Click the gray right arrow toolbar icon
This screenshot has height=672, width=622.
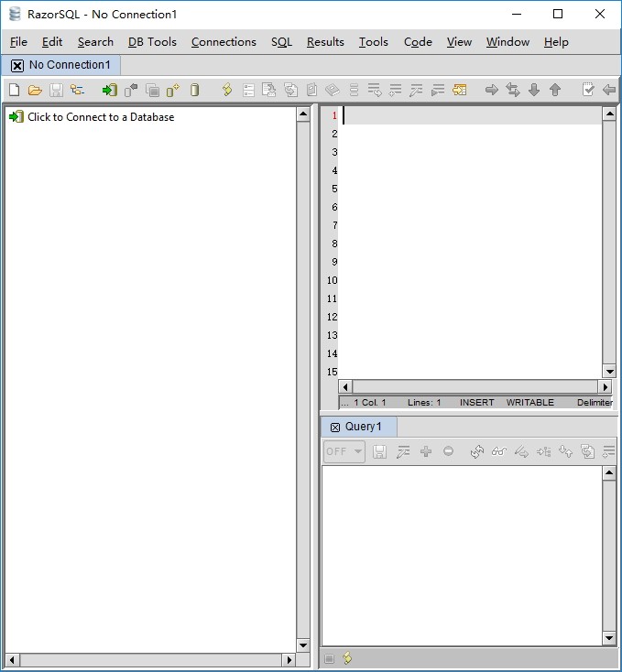click(492, 90)
